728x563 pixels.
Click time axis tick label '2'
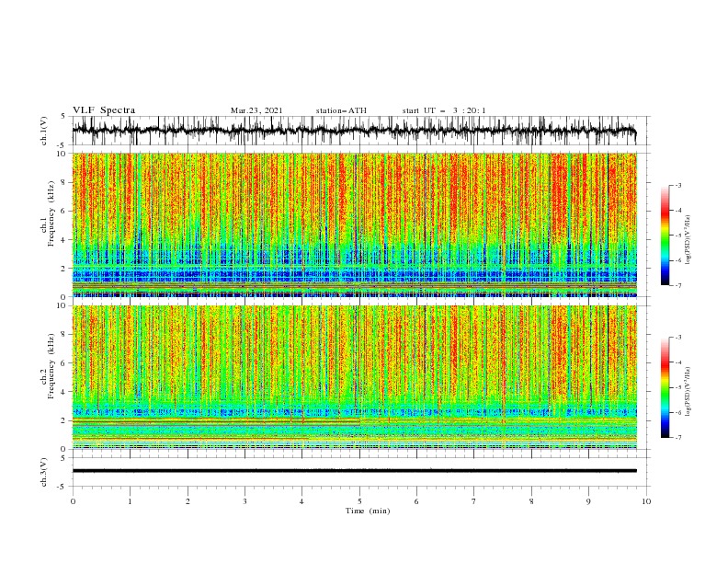(x=188, y=501)
